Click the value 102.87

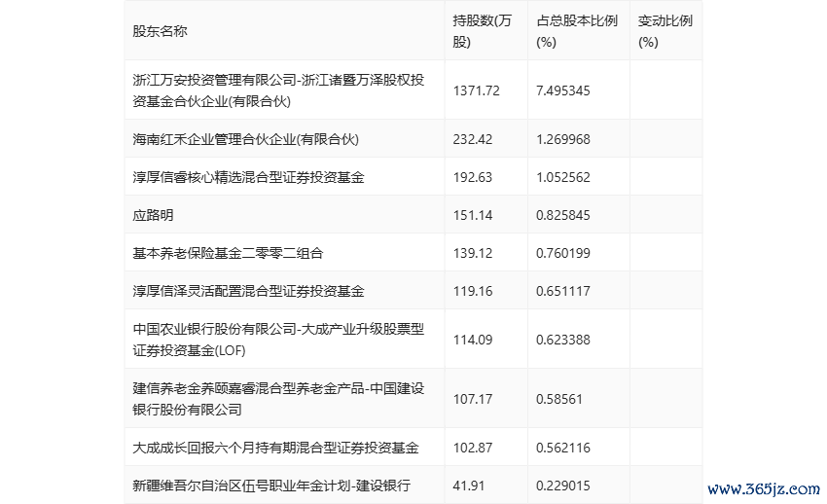473,448
